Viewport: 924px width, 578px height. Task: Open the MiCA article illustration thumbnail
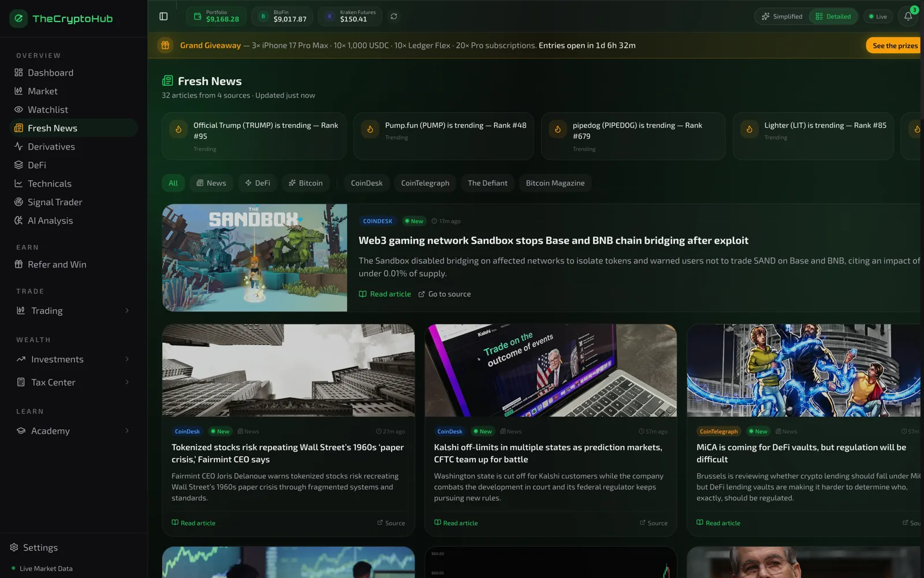coord(804,370)
